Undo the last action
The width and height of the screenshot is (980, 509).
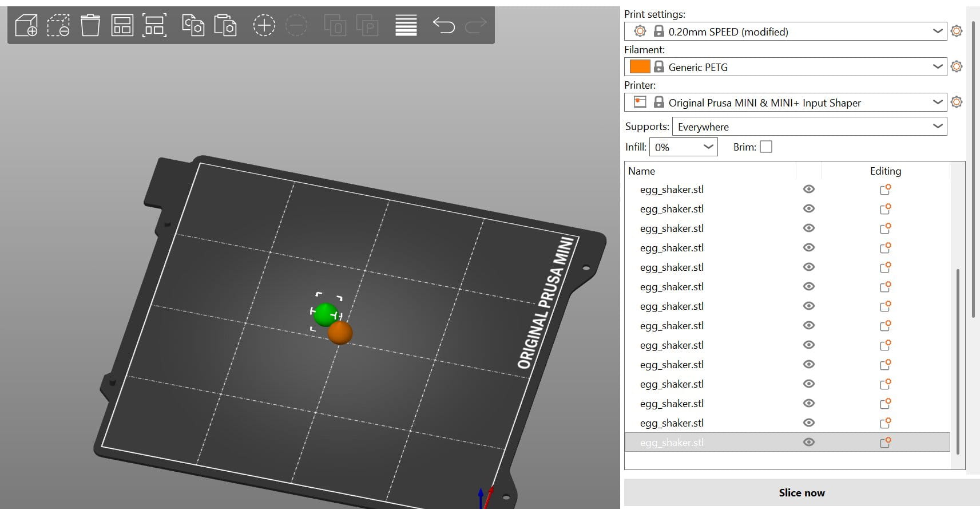pyautogui.click(x=444, y=25)
